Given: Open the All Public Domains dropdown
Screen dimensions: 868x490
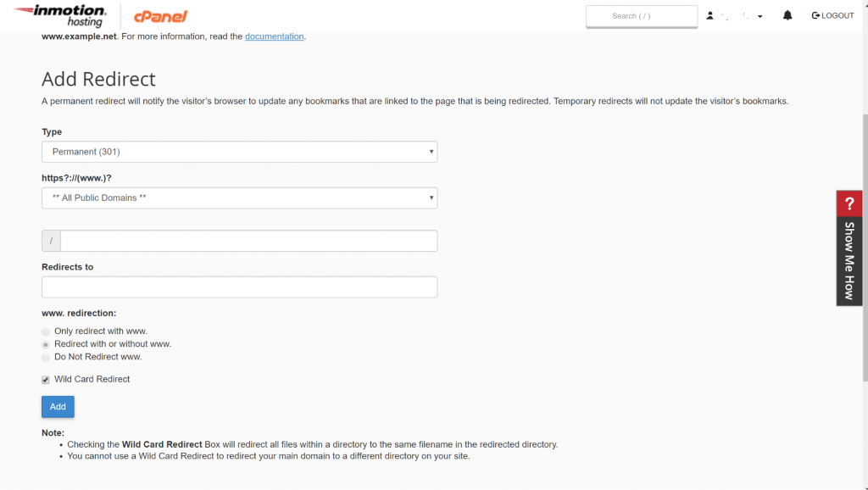Looking at the screenshot, I should [x=239, y=198].
